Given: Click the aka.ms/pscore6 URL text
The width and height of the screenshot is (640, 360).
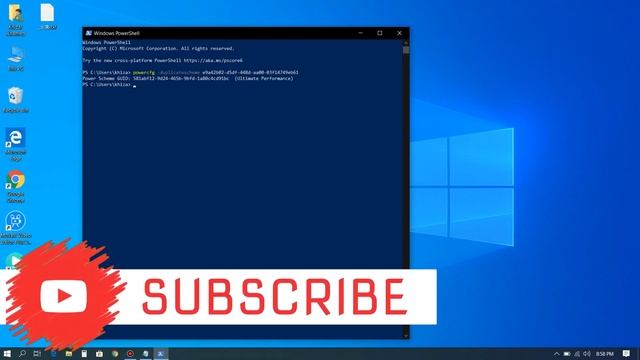Looking at the screenshot, I should (213, 60).
